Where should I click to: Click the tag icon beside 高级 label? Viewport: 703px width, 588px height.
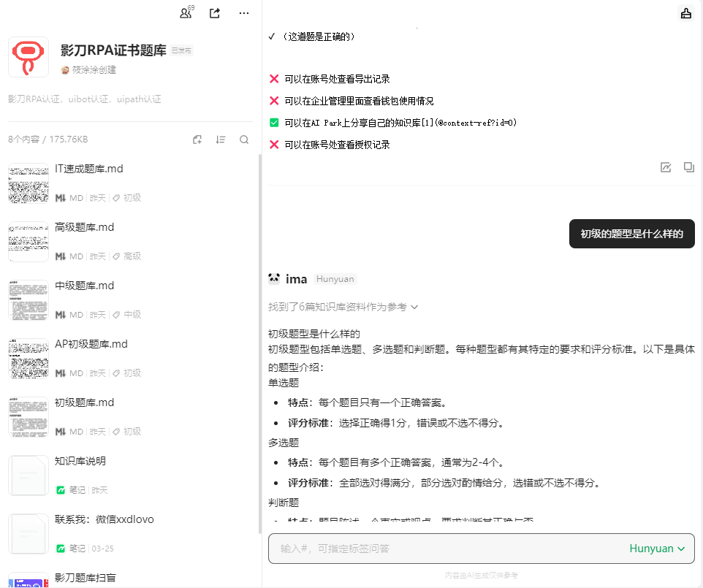115,256
